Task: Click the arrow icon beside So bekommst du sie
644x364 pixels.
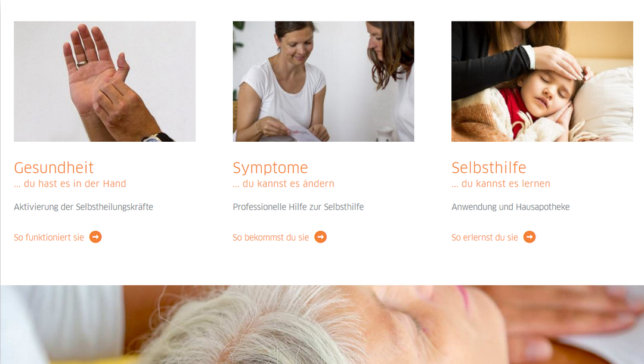Action: 320,237
